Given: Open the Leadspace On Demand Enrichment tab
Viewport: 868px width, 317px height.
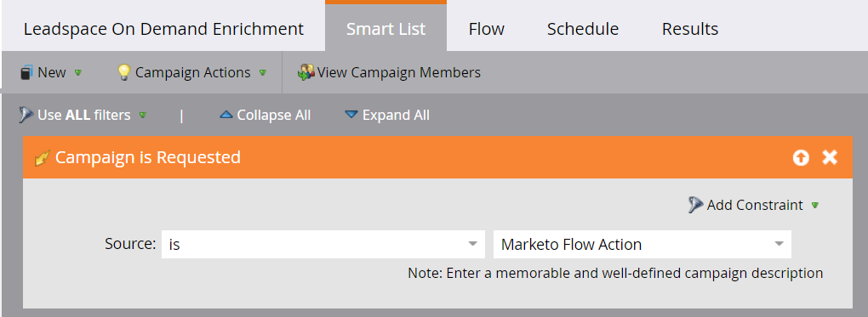Looking at the screenshot, I should [x=163, y=29].
